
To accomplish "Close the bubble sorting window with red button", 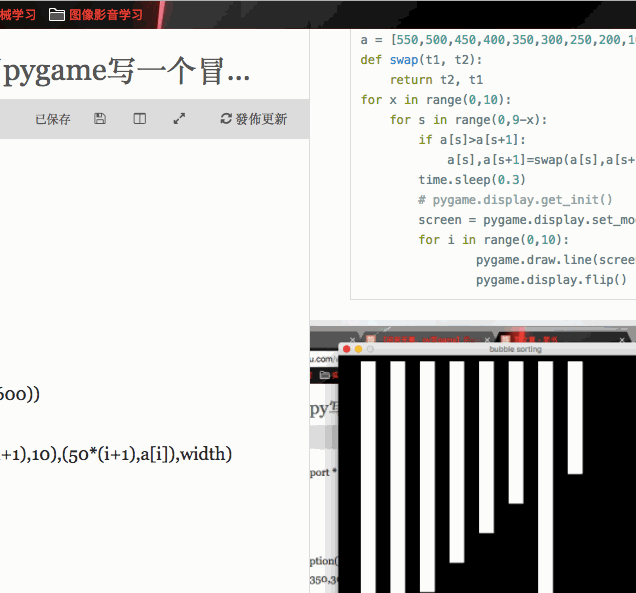I will pyautogui.click(x=346, y=349).
